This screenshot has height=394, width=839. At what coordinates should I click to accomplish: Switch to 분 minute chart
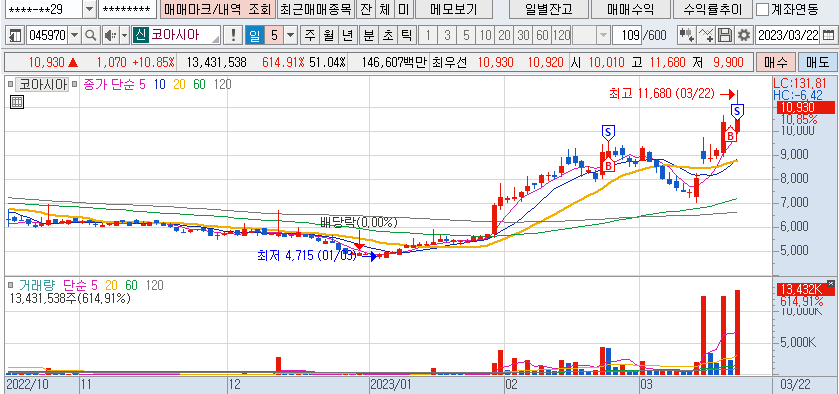pos(369,36)
